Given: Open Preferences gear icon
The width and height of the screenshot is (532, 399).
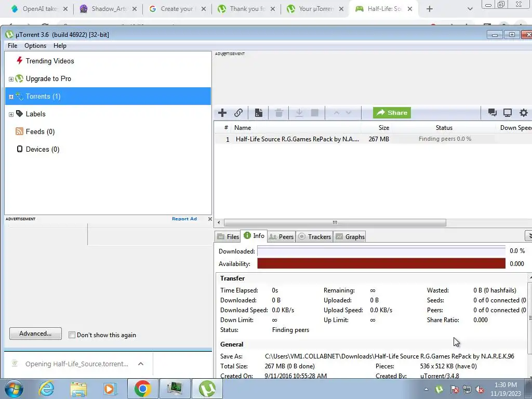Looking at the screenshot, I should point(524,113).
